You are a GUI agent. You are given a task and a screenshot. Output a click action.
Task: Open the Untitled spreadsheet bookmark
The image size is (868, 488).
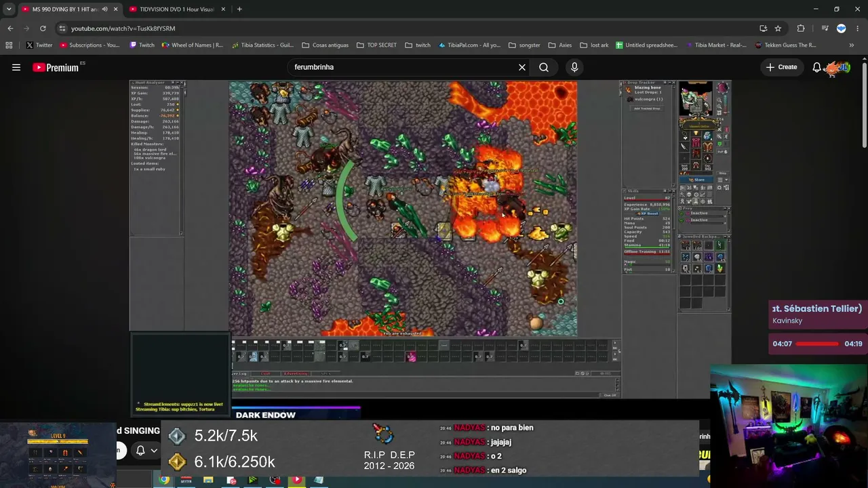click(x=647, y=45)
